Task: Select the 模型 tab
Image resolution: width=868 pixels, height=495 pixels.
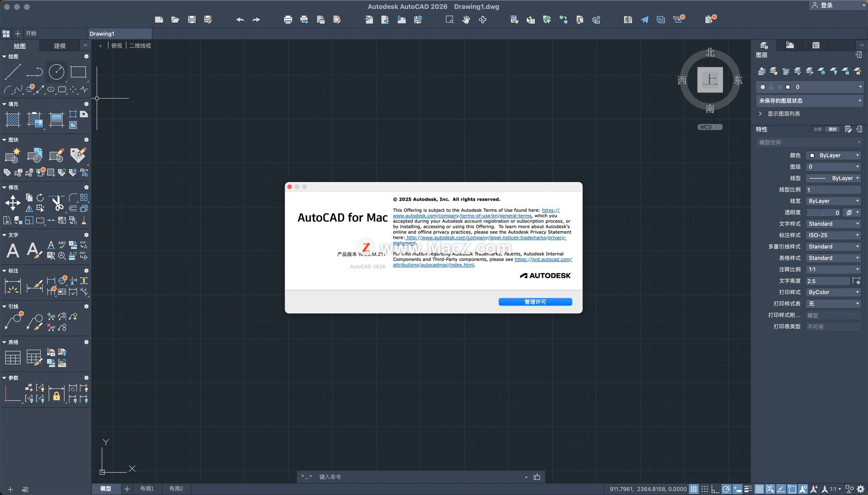Action: tap(106, 489)
